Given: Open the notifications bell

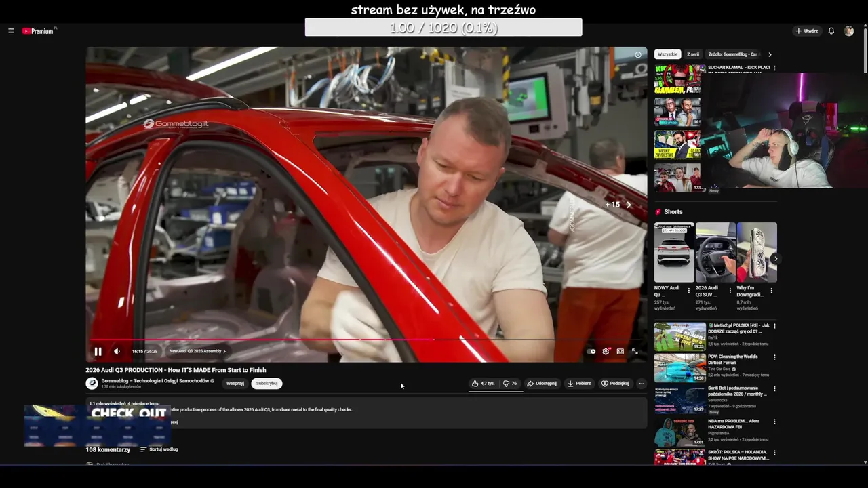Looking at the screenshot, I should (x=831, y=31).
